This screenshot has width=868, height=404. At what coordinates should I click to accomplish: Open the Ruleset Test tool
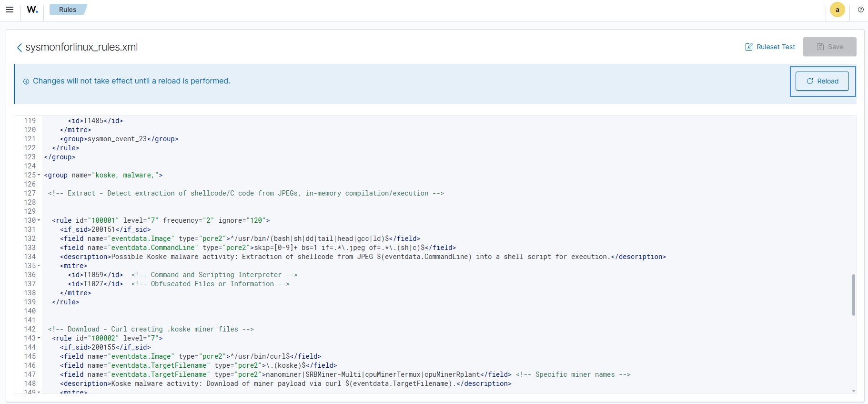770,47
